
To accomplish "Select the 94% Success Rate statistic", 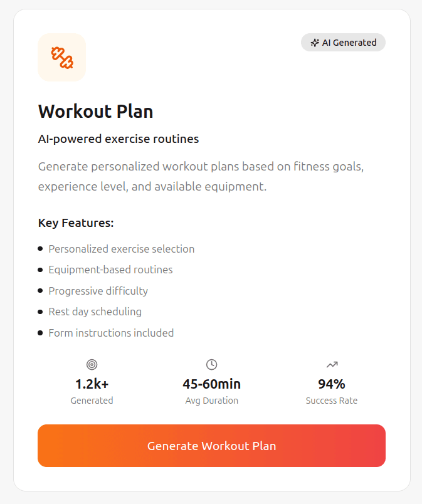I will (x=332, y=384).
